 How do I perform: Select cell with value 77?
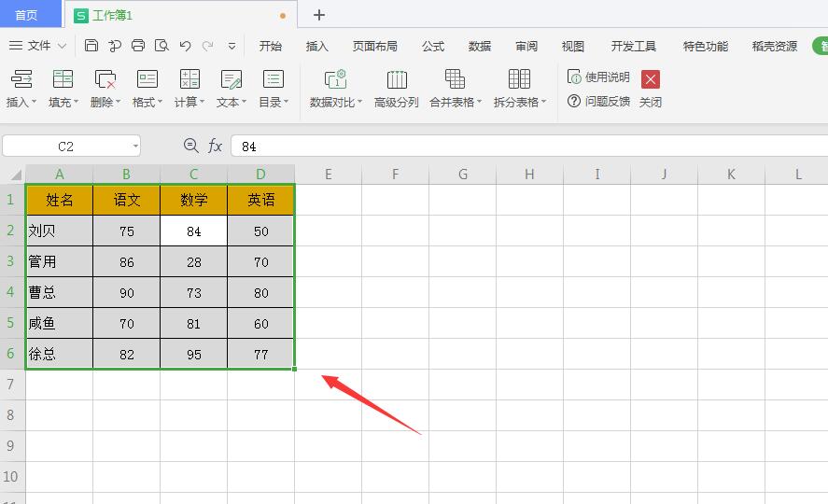coord(260,354)
